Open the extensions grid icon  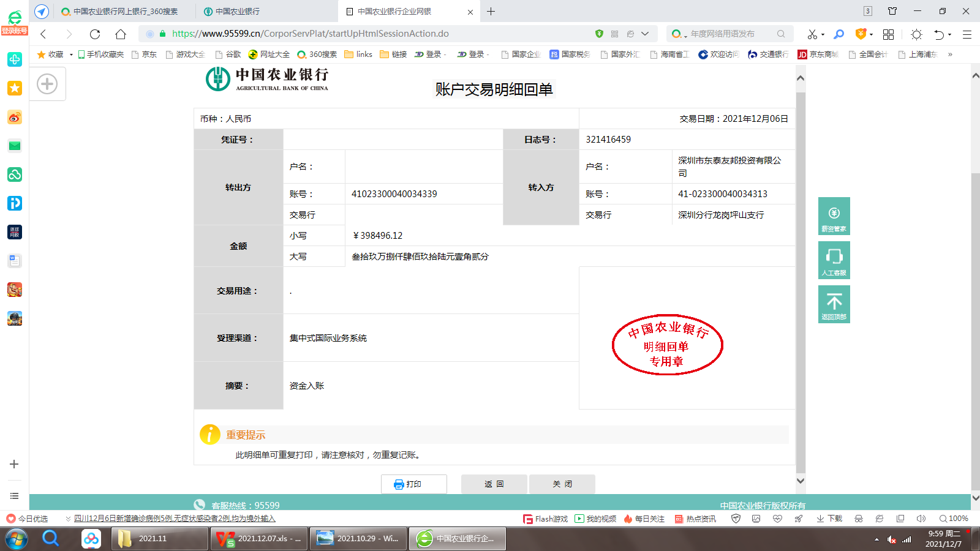pos(888,34)
